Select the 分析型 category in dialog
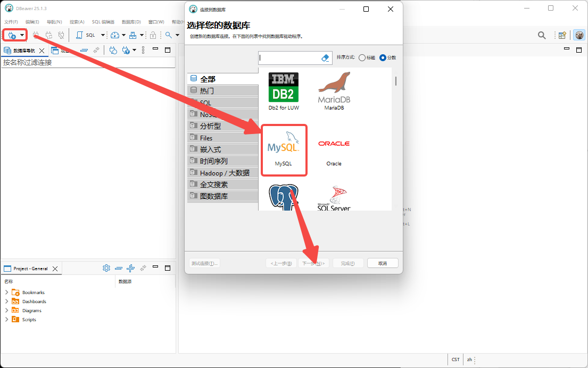This screenshot has height=368, width=588. click(x=223, y=126)
